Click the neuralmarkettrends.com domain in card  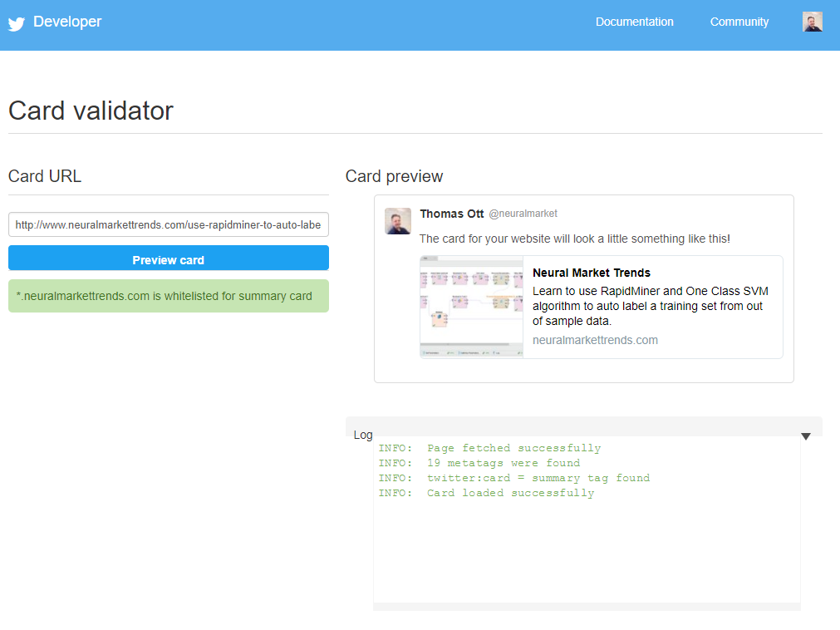595,340
